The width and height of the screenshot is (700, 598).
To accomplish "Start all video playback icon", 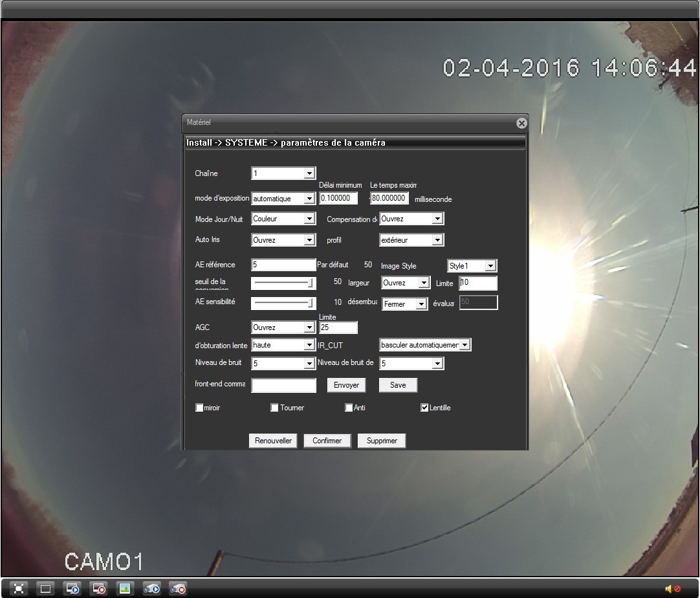I will coord(72,588).
